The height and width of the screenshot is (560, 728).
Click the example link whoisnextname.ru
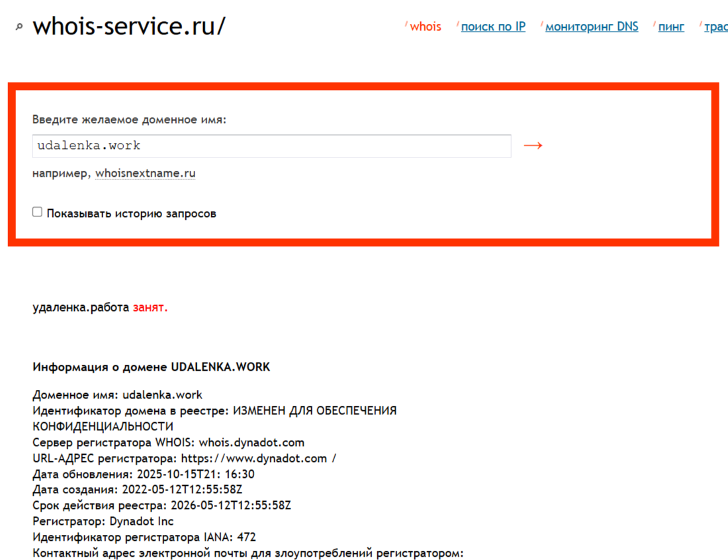[145, 173]
